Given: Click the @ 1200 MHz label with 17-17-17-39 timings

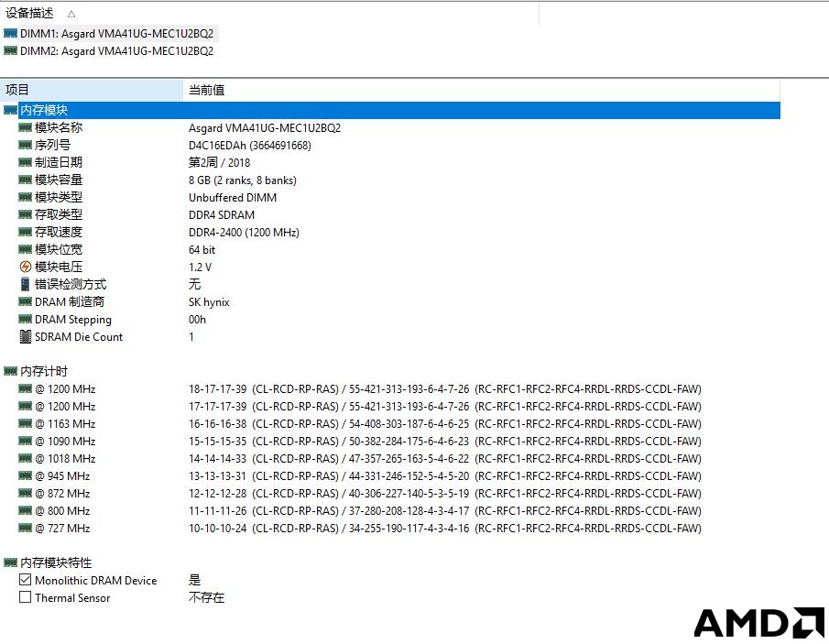Looking at the screenshot, I should 65,406.
